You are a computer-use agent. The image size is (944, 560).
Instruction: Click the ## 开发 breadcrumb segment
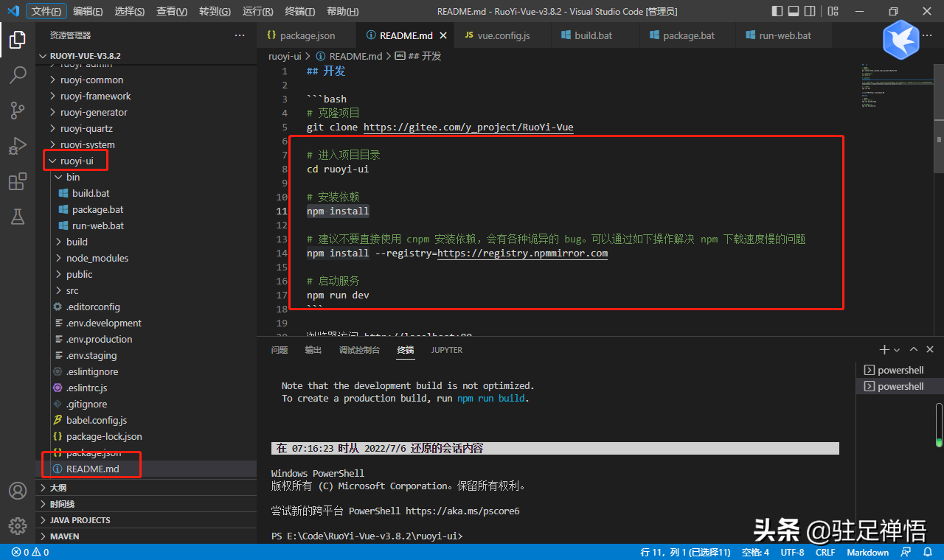click(x=418, y=56)
